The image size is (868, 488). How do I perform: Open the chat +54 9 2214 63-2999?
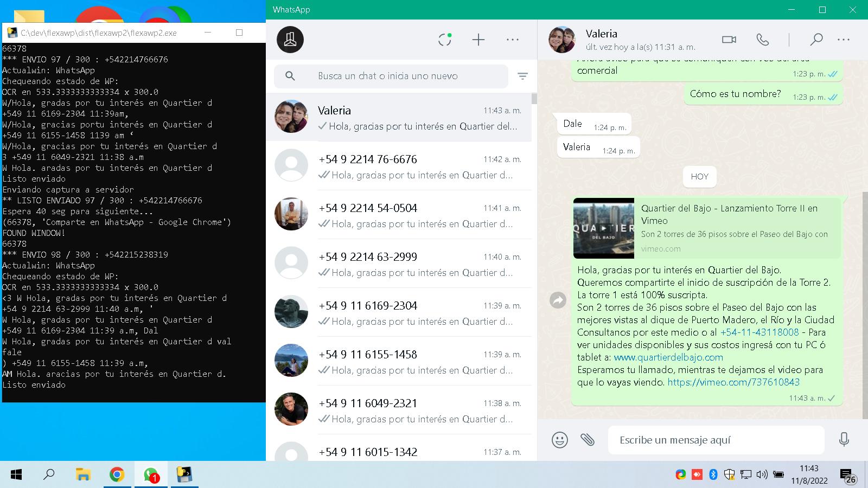click(x=399, y=264)
